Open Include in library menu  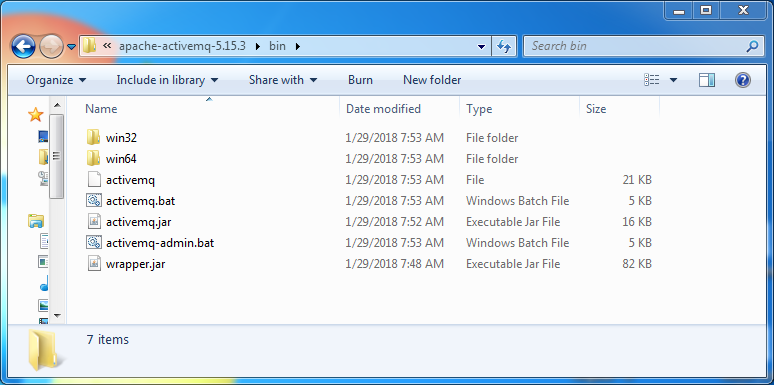pyautogui.click(x=167, y=80)
